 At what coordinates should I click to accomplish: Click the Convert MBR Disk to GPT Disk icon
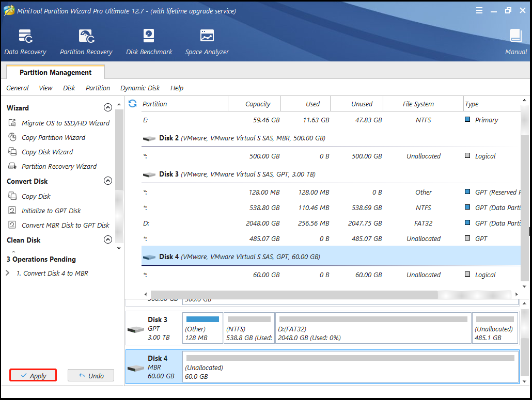[x=12, y=225]
